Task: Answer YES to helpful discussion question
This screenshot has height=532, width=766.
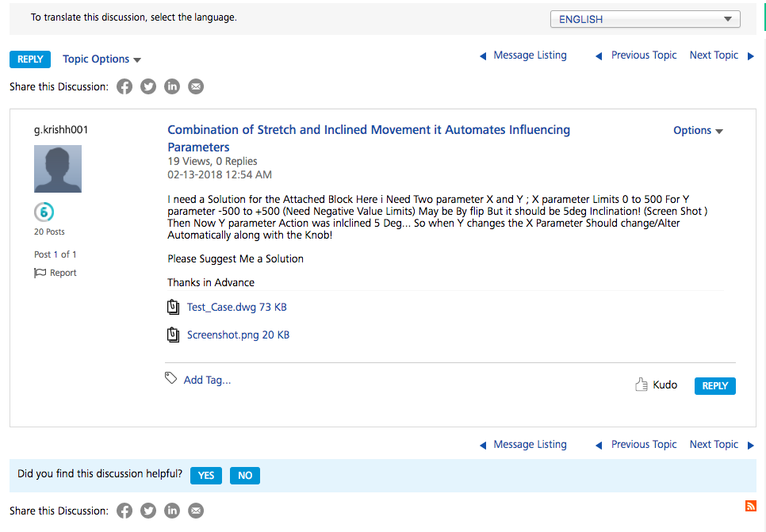Action: click(206, 476)
